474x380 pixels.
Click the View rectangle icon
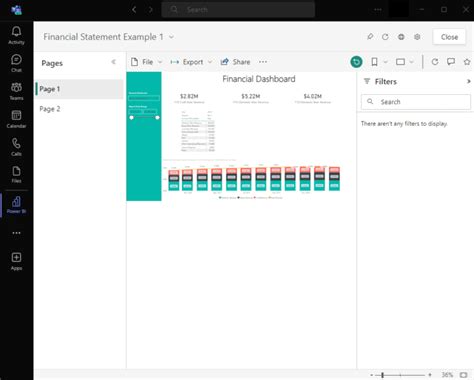point(400,62)
